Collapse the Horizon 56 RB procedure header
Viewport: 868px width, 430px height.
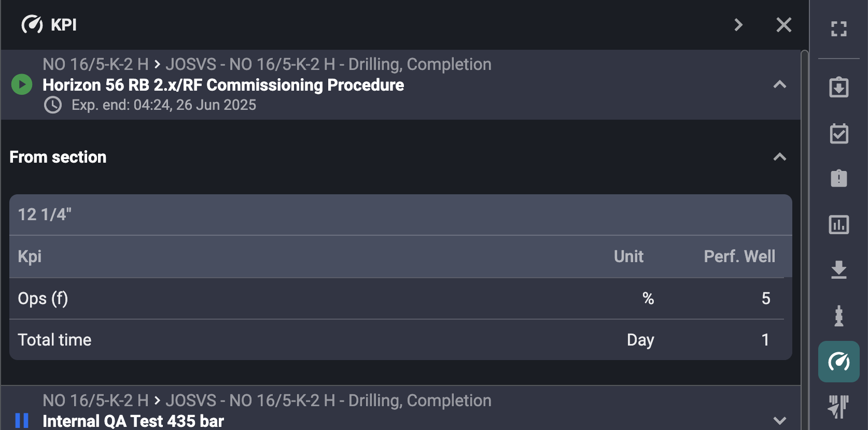[x=779, y=84]
